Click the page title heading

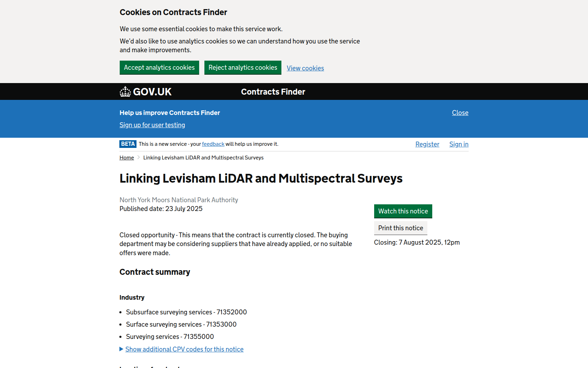coord(261,178)
